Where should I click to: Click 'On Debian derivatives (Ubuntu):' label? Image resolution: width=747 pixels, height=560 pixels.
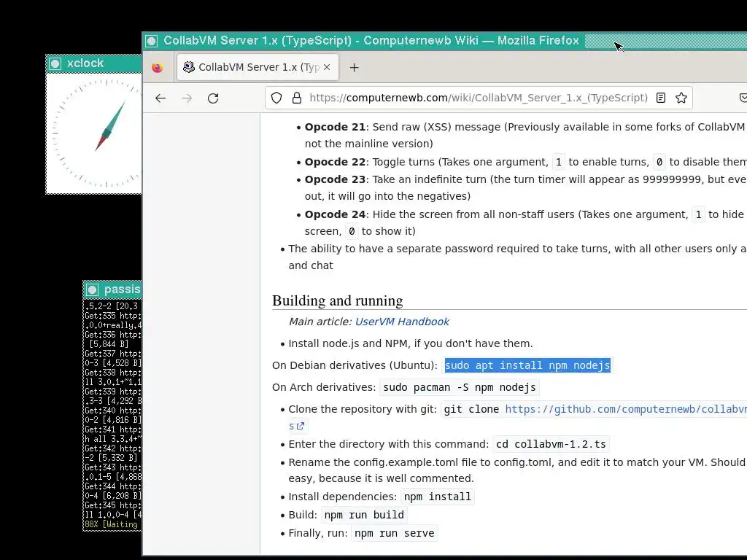(355, 365)
